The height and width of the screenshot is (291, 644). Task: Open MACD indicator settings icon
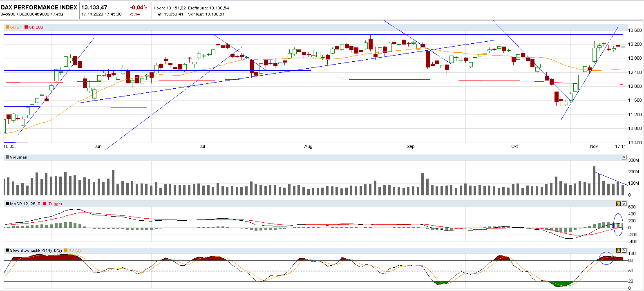pos(618,204)
